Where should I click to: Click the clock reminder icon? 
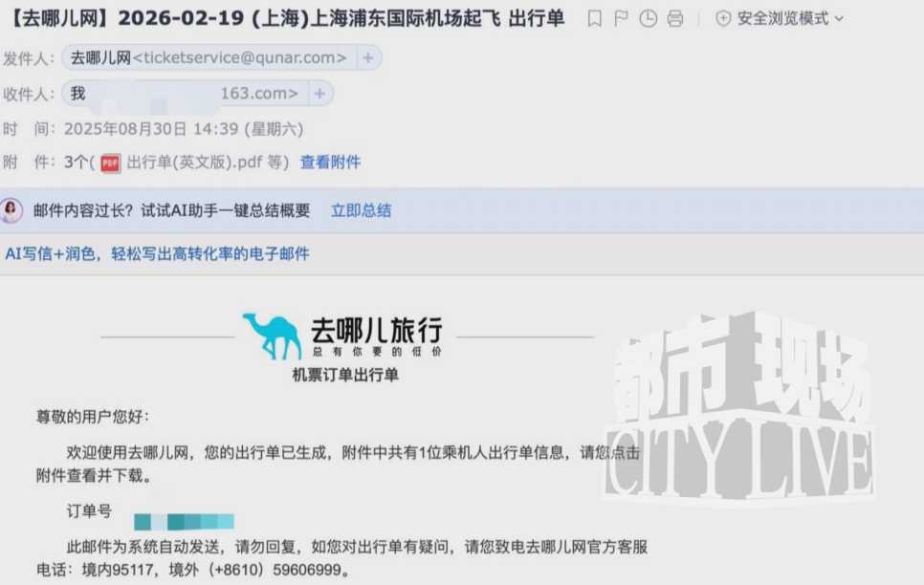pyautogui.click(x=648, y=18)
